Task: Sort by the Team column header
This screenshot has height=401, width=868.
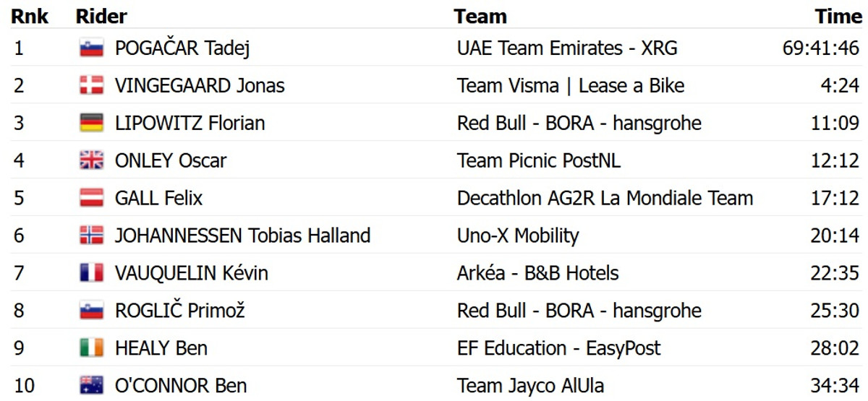Action: pyautogui.click(x=480, y=17)
